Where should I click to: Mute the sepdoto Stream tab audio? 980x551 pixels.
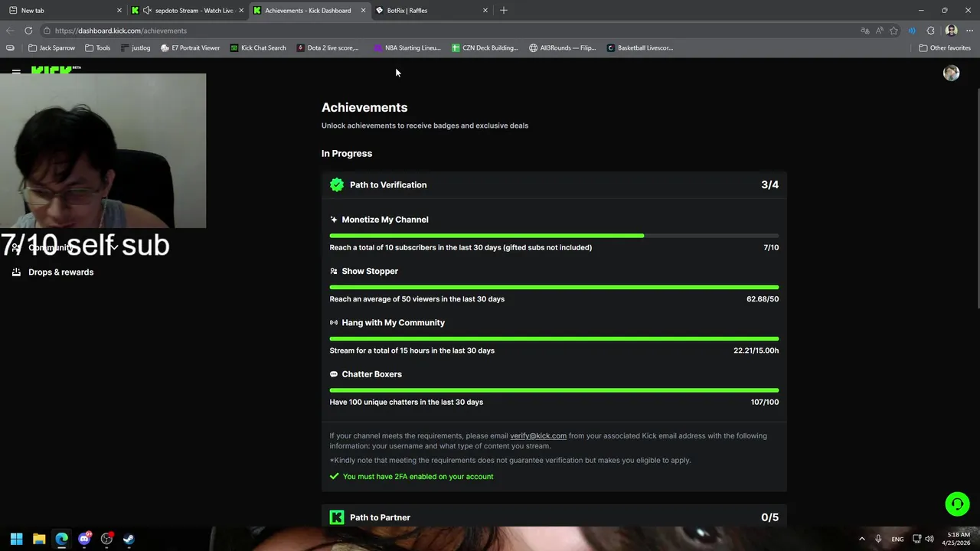tap(146, 11)
